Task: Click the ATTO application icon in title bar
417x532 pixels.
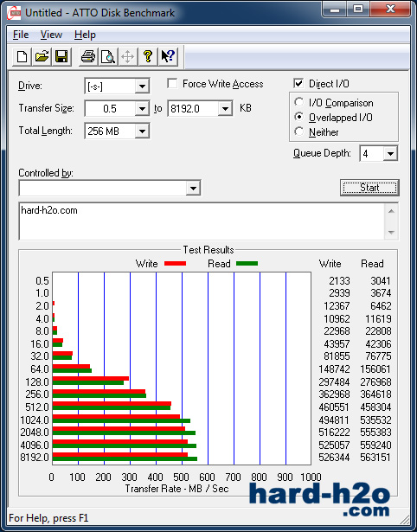Action: point(14,14)
